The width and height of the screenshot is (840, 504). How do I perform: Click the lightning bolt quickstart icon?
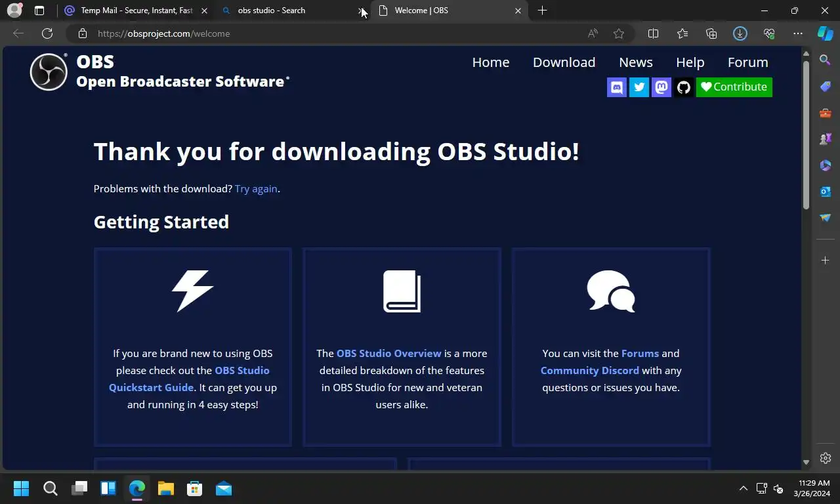coord(192,291)
